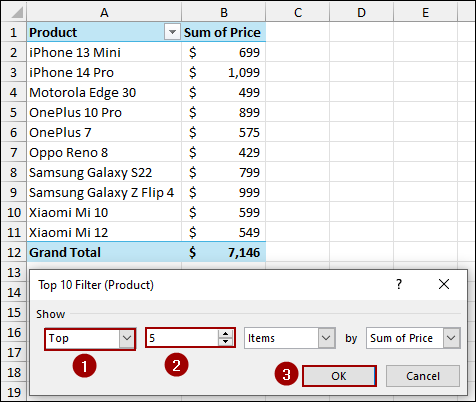
Task: Select column A header
Action: pyautogui.click(x=104, y=12)
